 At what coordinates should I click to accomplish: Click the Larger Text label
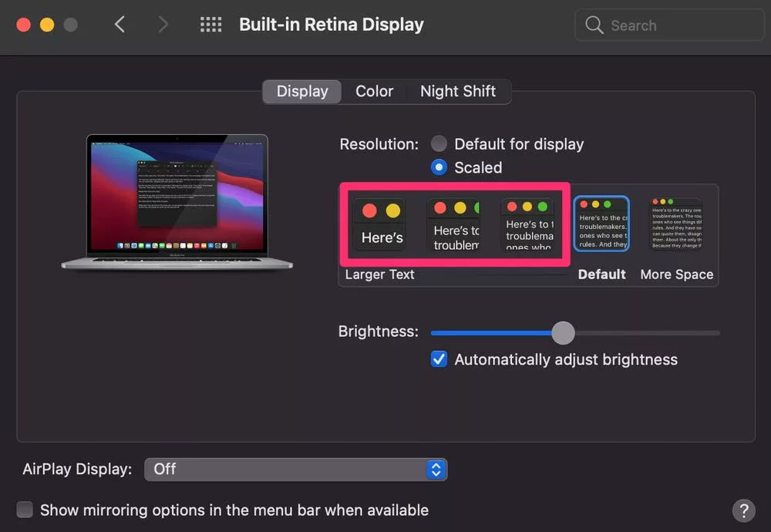[x=379, y=274]
